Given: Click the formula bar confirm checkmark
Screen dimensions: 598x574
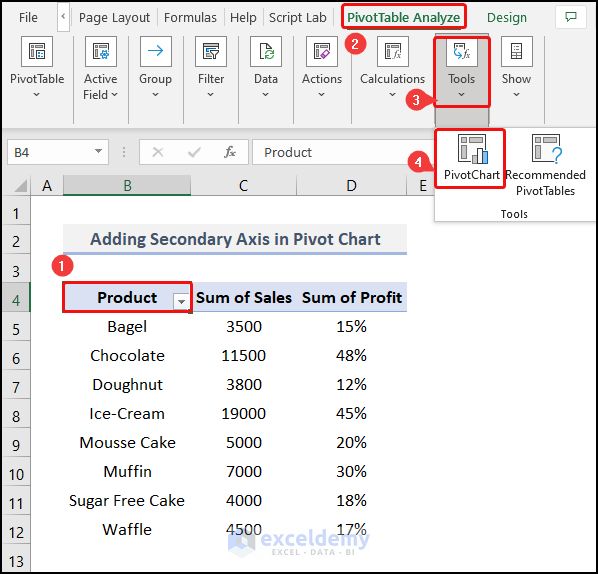Looking at the screenshot, I should pyautogui.click(x=194, y=152).
